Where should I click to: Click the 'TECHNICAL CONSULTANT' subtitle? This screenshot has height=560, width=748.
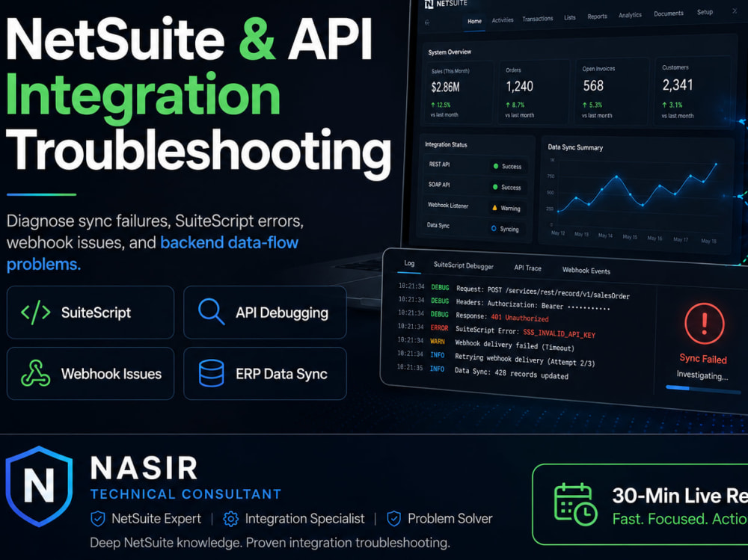tap(186, 493)
